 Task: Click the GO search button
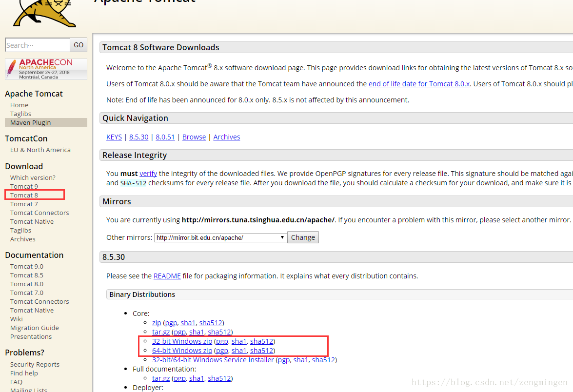(x=79, y=45)
